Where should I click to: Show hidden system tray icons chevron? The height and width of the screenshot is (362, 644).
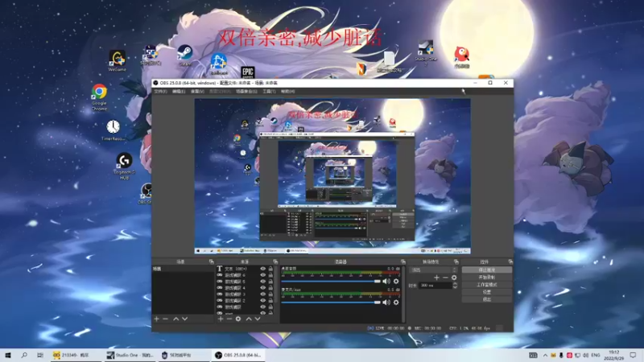pyautogui.click(x=545, y=355)
